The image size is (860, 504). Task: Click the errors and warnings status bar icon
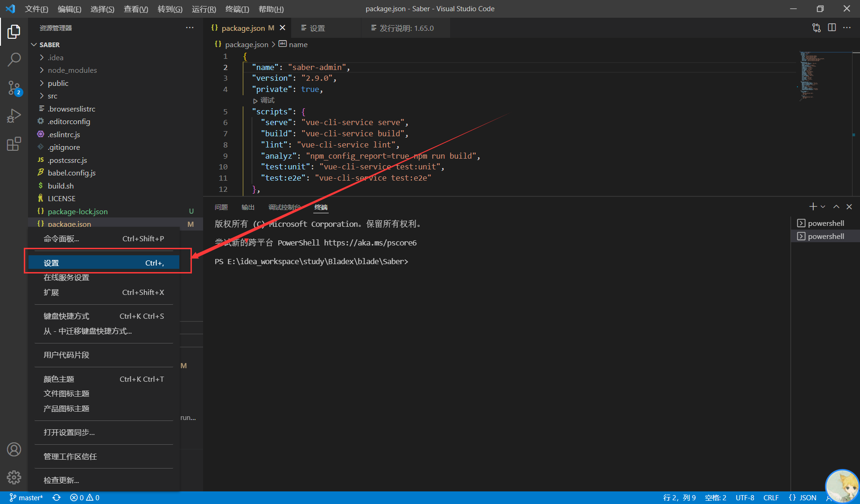pyautogui.click(x=84, y=497)
